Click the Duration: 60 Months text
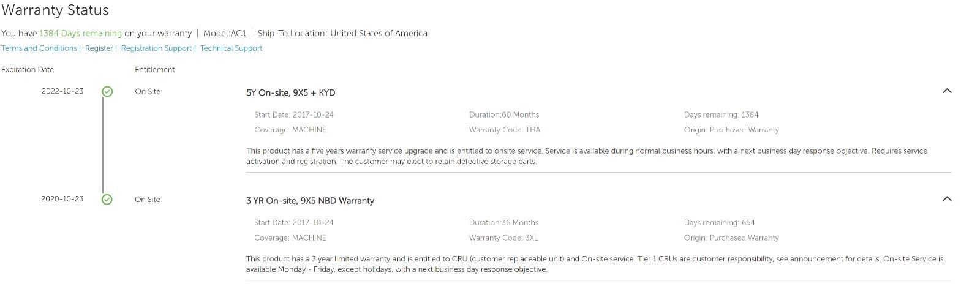The width and height of the screenshot is (980, 289). coord(504,115)
